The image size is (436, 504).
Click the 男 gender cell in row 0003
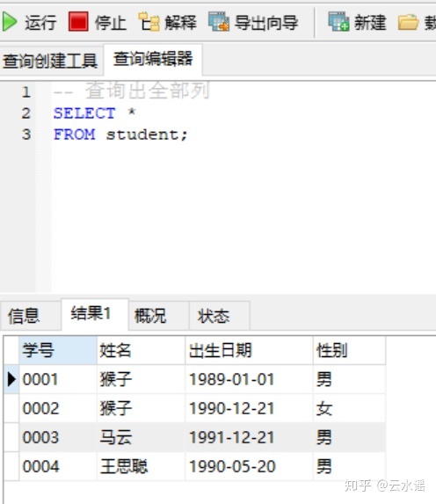point(349,437)
